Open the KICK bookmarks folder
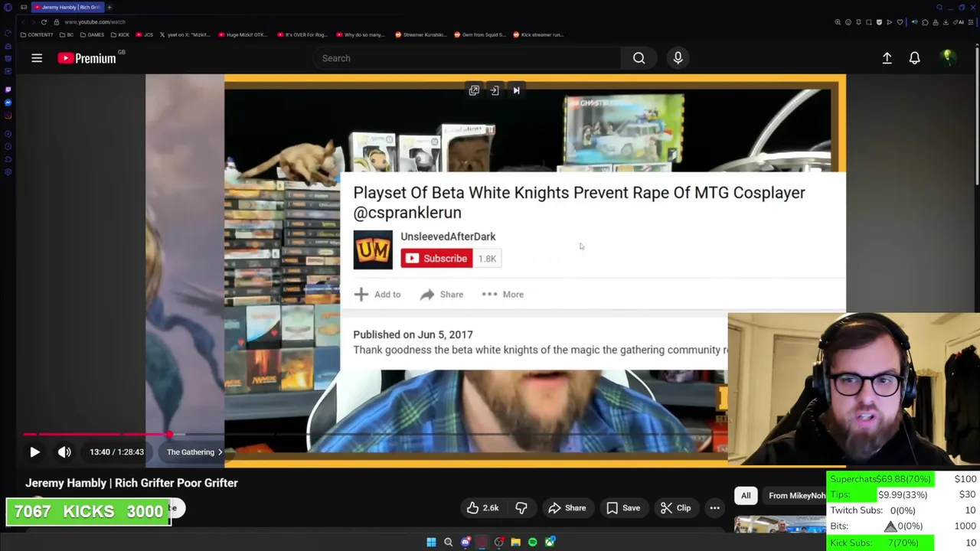 pyautogui.click(x=119, y=34)
